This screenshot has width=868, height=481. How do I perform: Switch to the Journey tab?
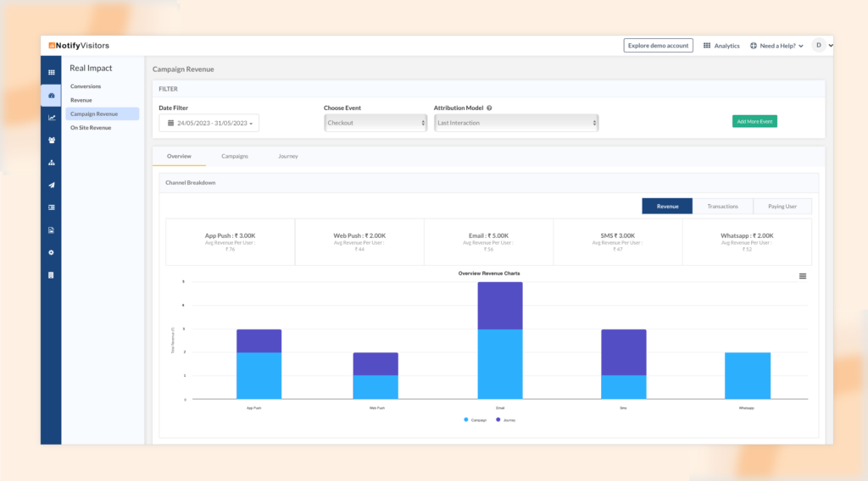(288, 157)
